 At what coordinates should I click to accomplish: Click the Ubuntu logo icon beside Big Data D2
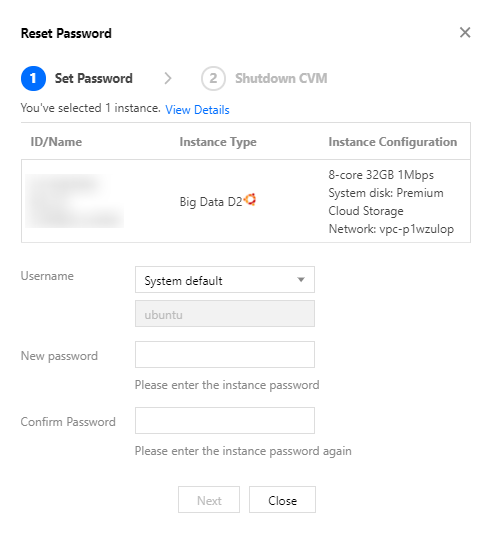click(x=250, y=200)
